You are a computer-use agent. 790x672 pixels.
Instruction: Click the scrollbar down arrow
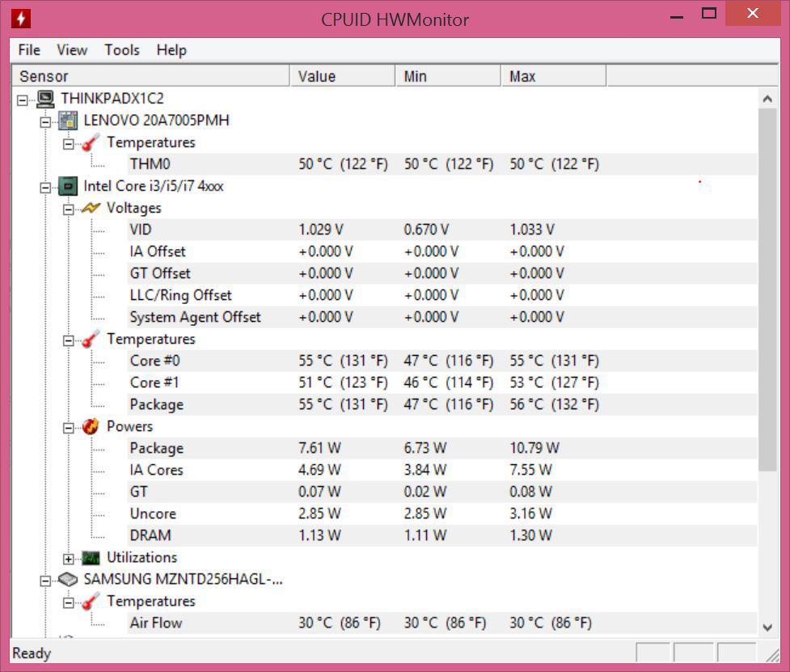pos(767,627)
